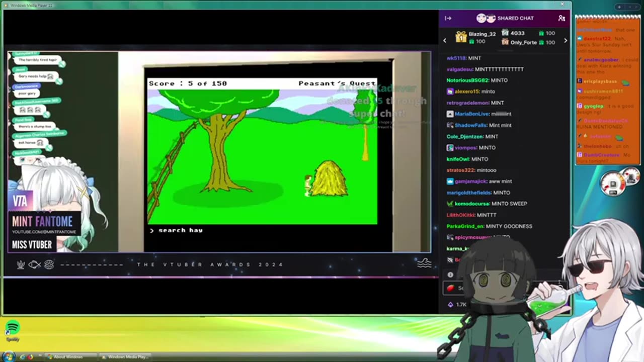The width and height of the screenshot is (644, 362).
Task: Open LilithOKitki chat username
Action: tap(460, 215)
